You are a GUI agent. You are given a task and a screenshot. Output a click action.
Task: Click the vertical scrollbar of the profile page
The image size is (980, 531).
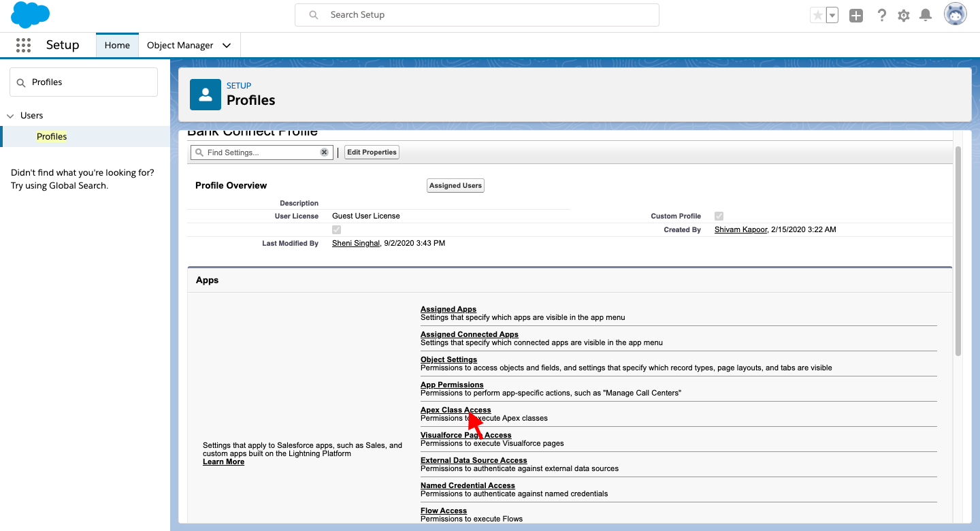(958, 251)
